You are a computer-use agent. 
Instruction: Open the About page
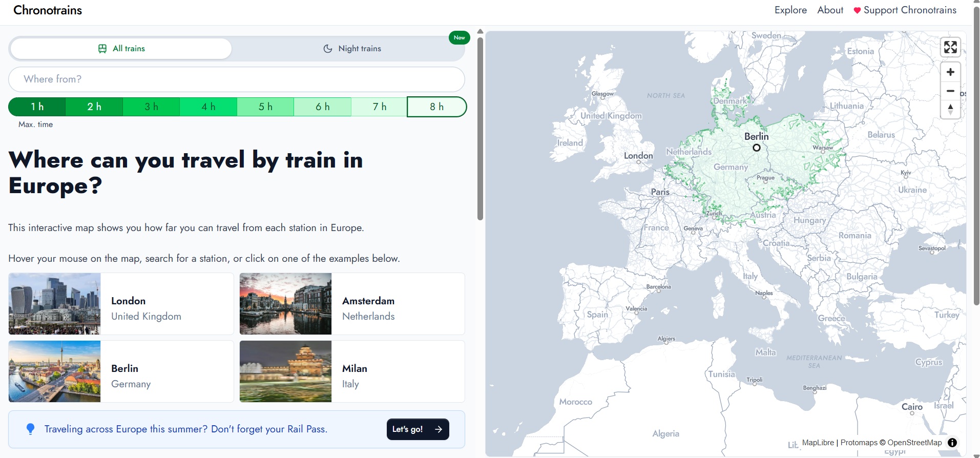coord(830,10)
